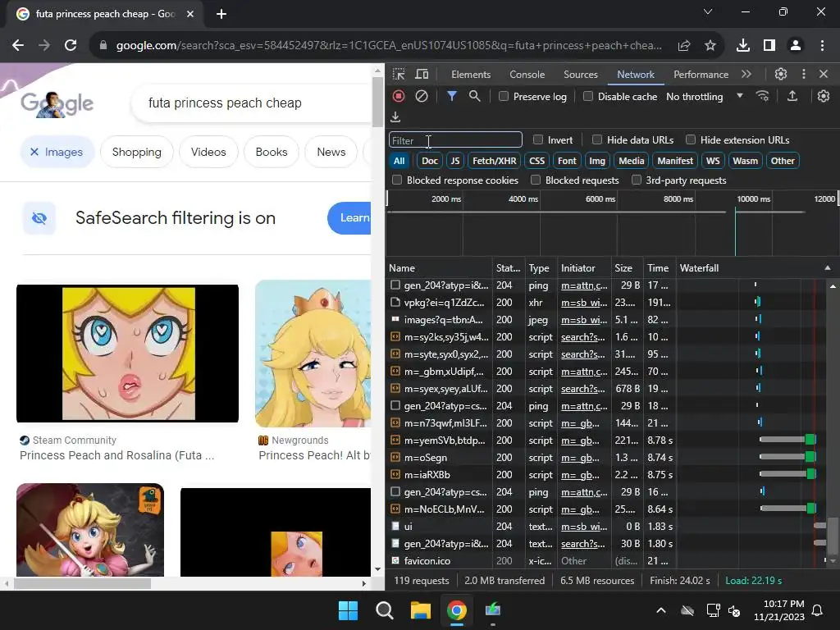Bookmark this page with star icon
Viewport: 840px width, 630px height.
(x=710, y=46)
